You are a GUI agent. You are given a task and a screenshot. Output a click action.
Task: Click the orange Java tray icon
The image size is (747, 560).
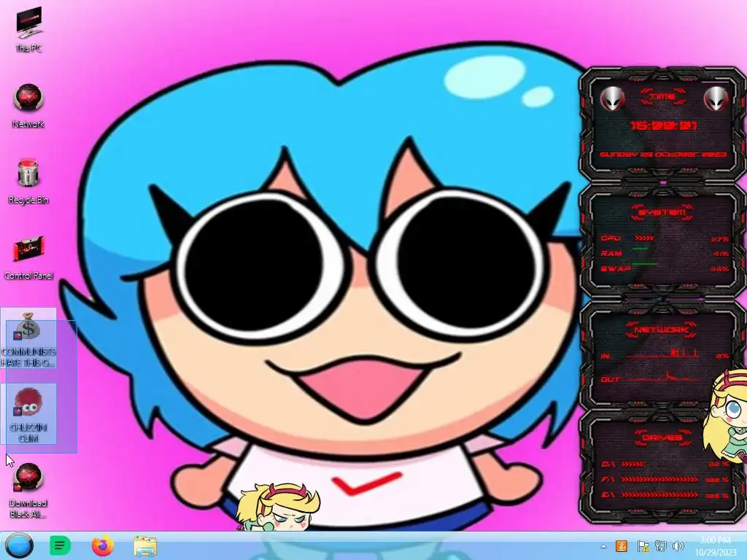[622, 545]
